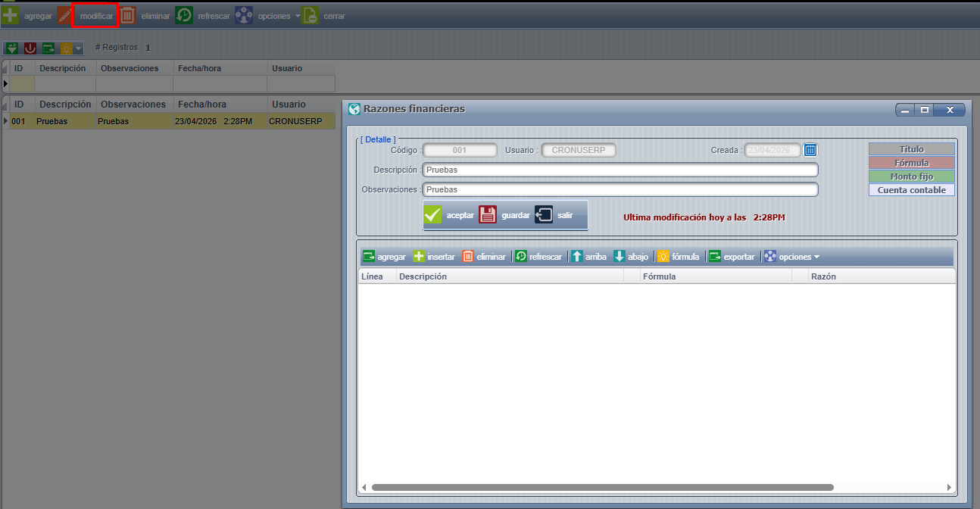The image size is (980, 509).
Task: Click the Descripción input containing Pruebas
Action: point(620,170)
